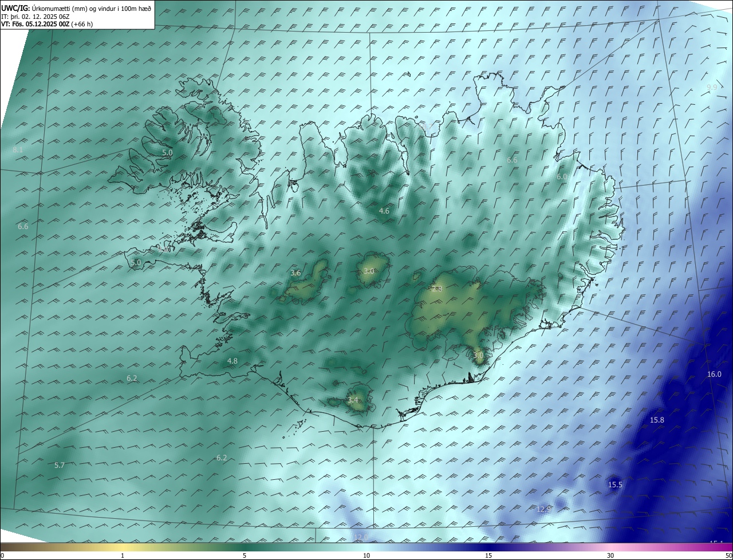Click the colour scale tick labelled 30
Image resolution: width=733 pixels, height=560 pixels.
(610, 555)
